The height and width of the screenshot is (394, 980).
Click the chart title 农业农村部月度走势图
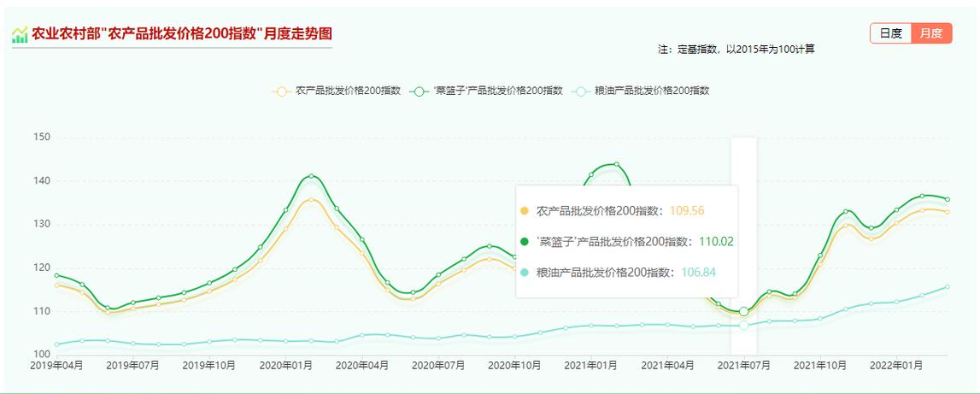coord(181,34)
